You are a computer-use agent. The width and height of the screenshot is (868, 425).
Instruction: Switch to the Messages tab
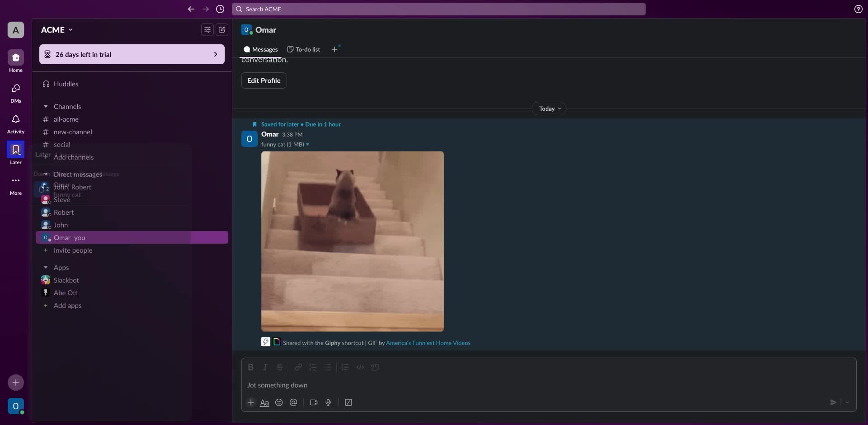coord(260,49)
